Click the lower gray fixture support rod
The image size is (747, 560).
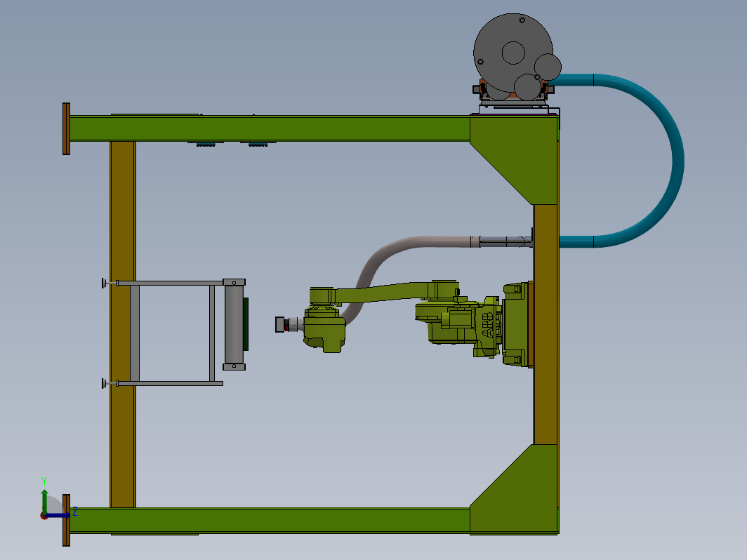tap(169, 383)
